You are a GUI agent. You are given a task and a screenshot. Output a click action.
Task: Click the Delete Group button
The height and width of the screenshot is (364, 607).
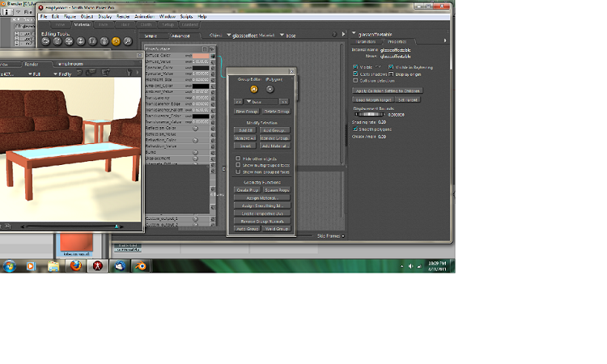click(276, 111)
